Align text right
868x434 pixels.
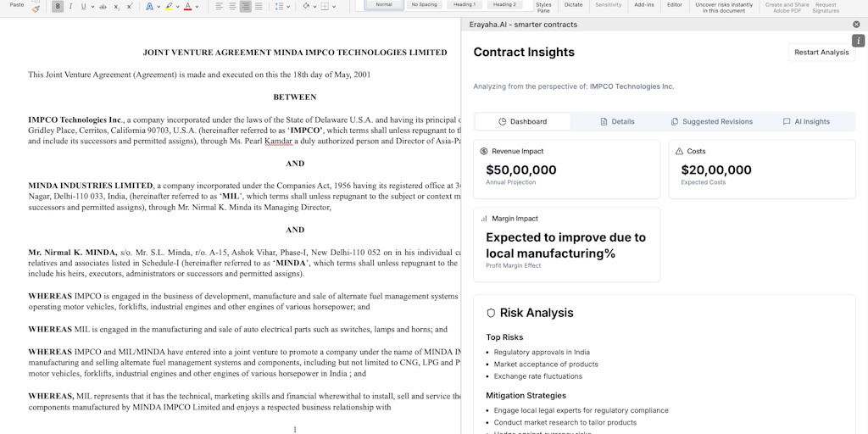point(245,7)
